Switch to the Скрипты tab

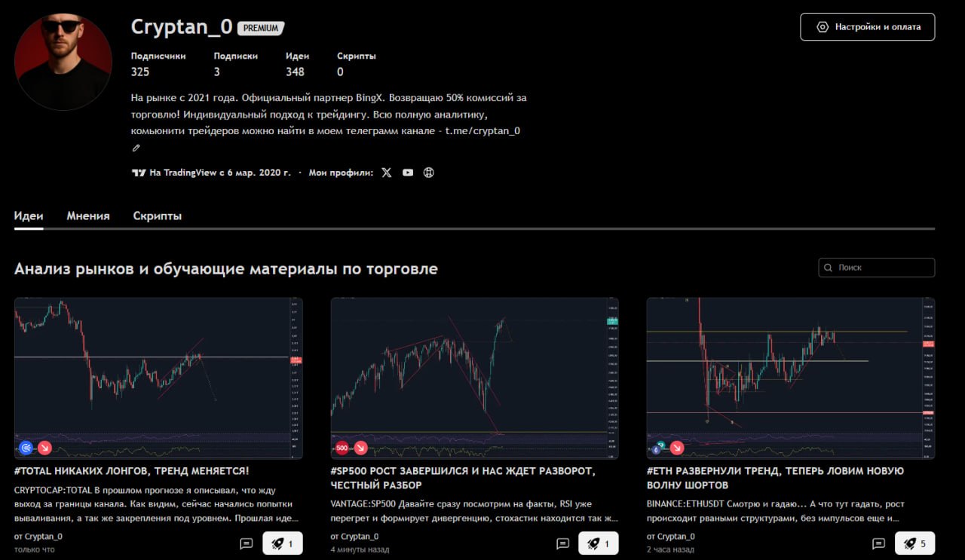tap(158, 216)
